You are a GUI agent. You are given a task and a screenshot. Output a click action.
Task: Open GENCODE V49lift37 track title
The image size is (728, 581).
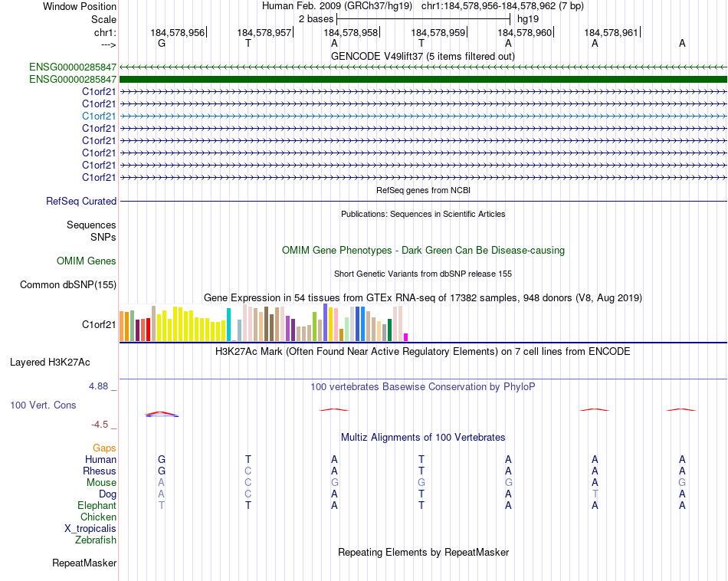(422, 57)
